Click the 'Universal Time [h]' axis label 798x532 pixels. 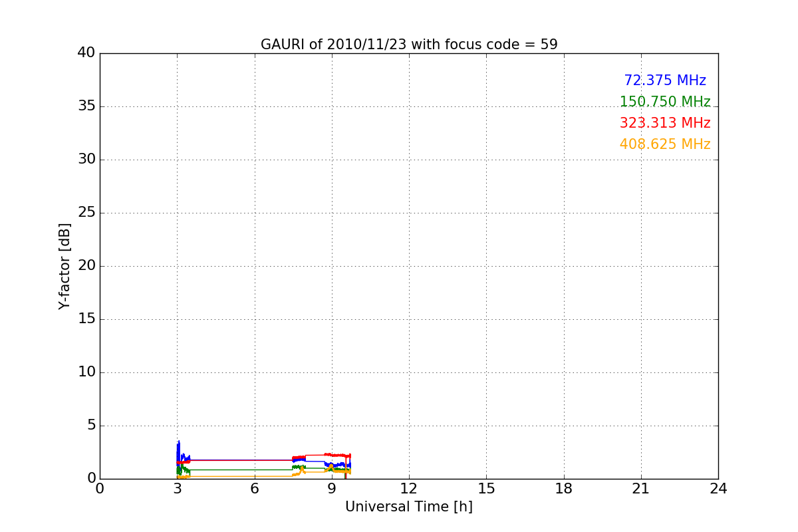[x=409, y=507]
